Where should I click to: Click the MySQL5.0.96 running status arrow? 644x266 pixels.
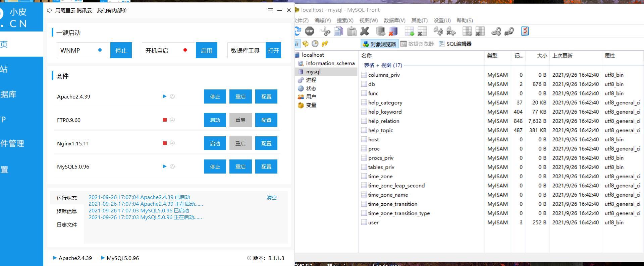(x=165, y=167)
